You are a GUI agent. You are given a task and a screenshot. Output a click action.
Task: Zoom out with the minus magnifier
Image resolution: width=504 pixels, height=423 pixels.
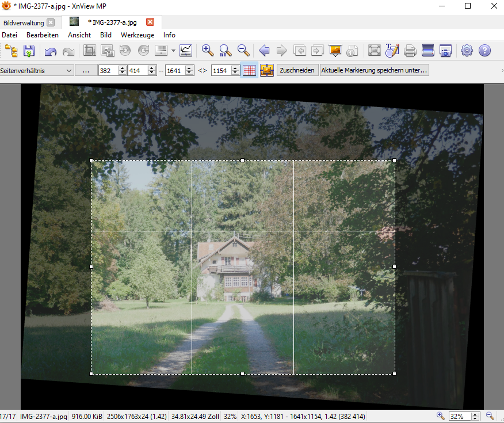click(243, 51)
